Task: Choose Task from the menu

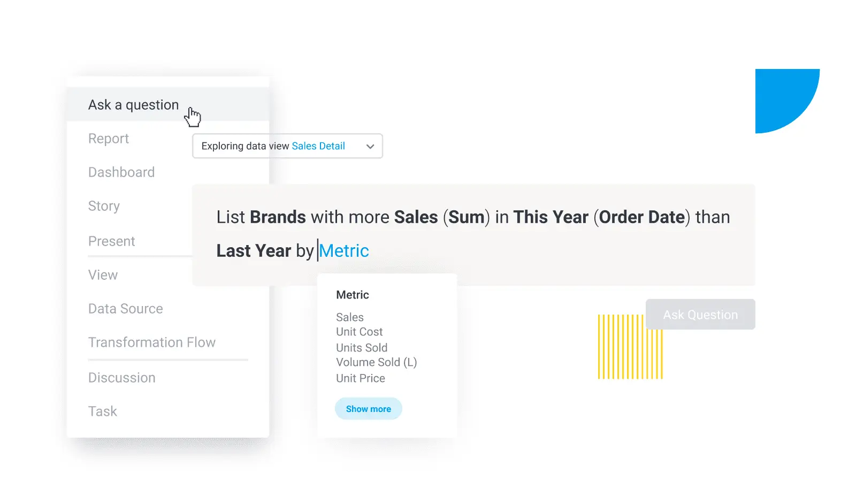Action: tap(102, 411)
